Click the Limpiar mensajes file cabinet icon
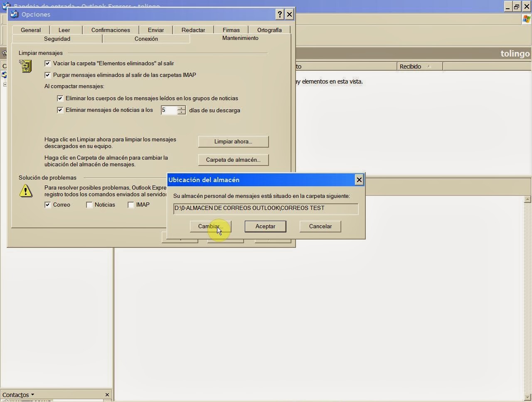 pos(26,67)
